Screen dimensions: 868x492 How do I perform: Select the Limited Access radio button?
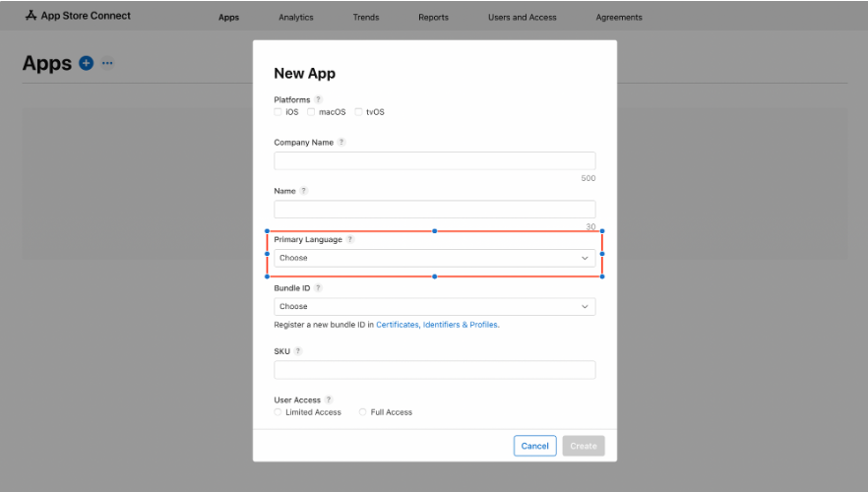[x=279, y=412]
